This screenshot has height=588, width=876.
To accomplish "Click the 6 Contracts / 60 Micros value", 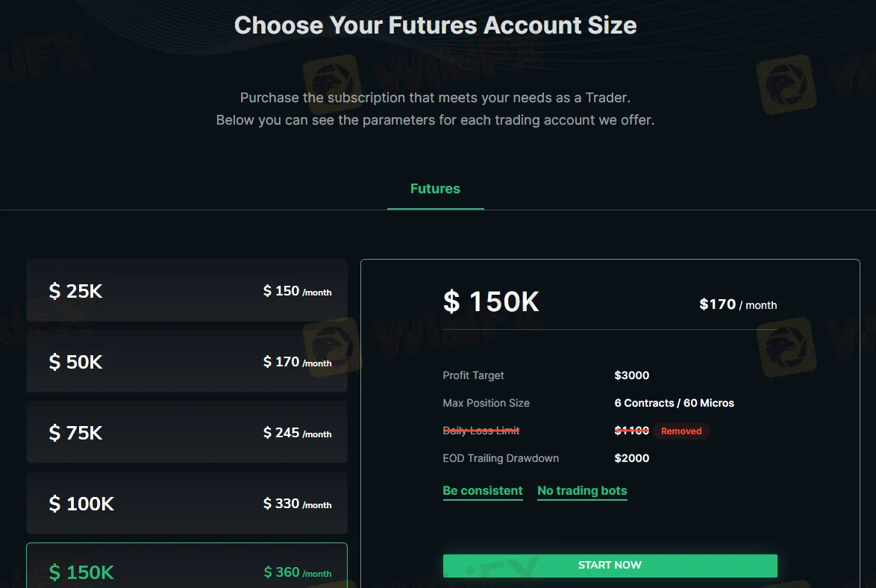I will pyautogui.click(x=675, y=403).
